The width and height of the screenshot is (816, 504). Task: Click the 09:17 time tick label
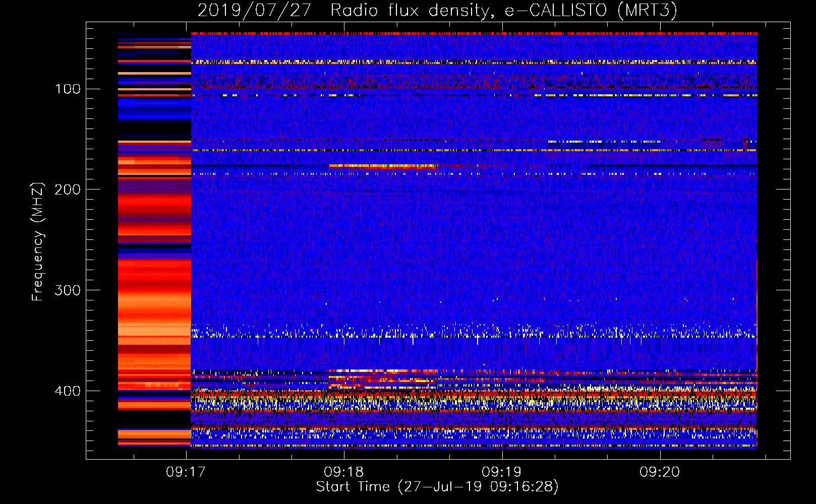[186, 472]
